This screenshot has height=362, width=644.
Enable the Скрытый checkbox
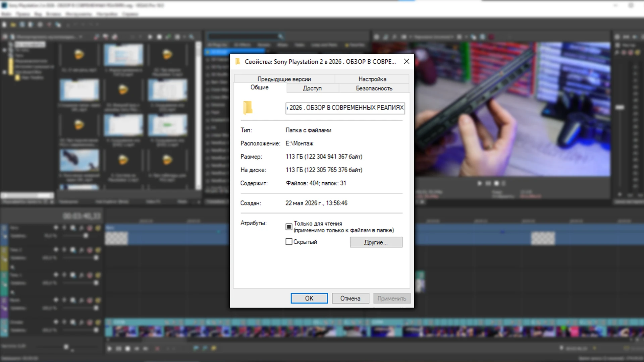[289, 242]
